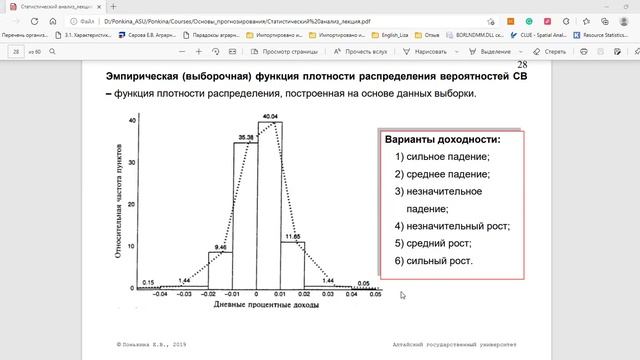
Task: Open the 3.1. Характеристик... bookmark
Action: coord(83,35)
